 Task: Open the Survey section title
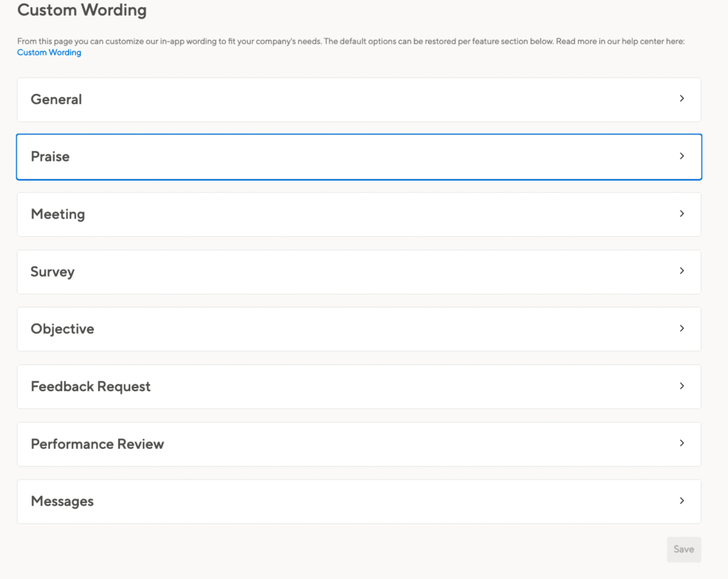[x=53, y=272]
